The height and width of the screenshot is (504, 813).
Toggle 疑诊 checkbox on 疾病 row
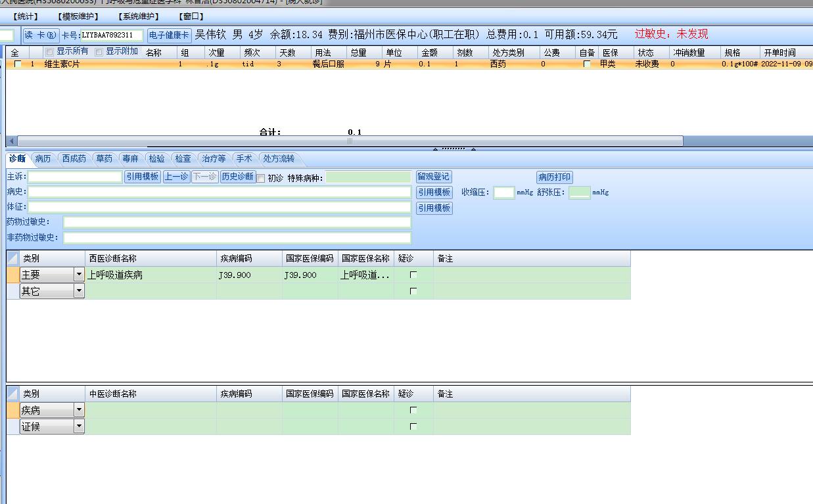(413, 409)
